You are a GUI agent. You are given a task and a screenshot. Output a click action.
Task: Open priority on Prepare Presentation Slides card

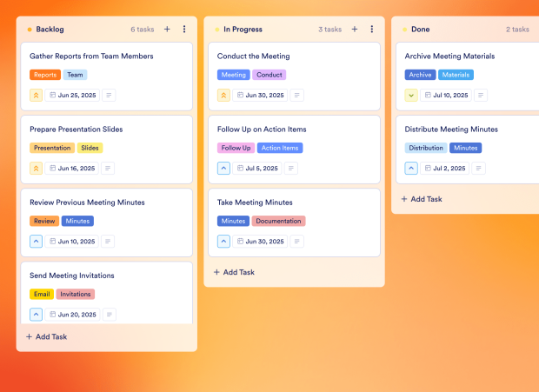pyautogui.click(x=37, y=169)
